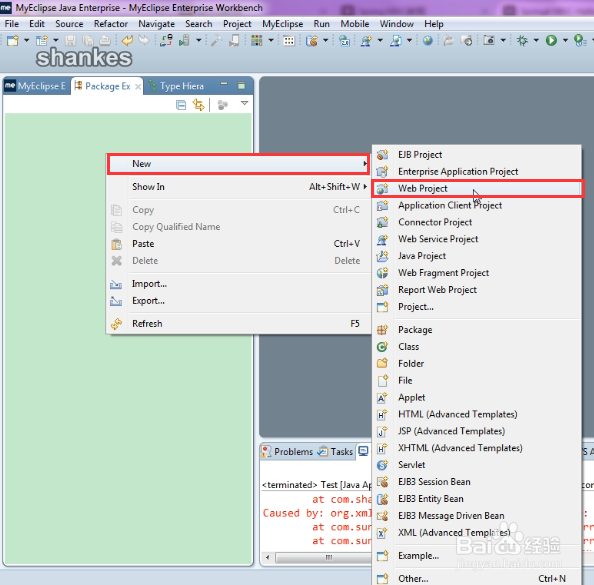The height and width of the screenshot is (585, 594).
Task: Click the hammer build tool icon
Action: (216, 40)
